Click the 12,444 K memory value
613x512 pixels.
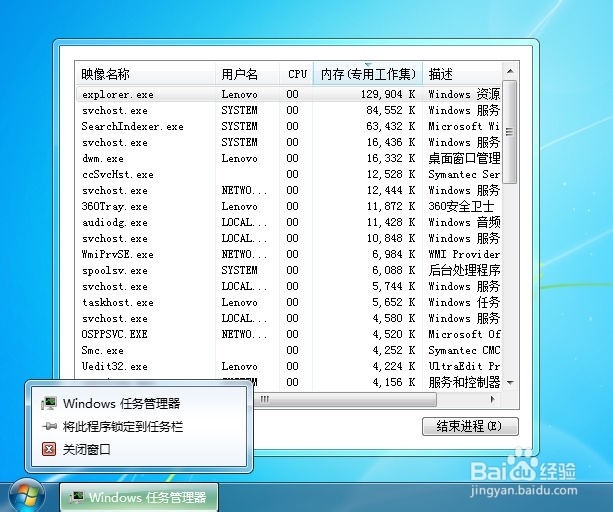(391, 190)
